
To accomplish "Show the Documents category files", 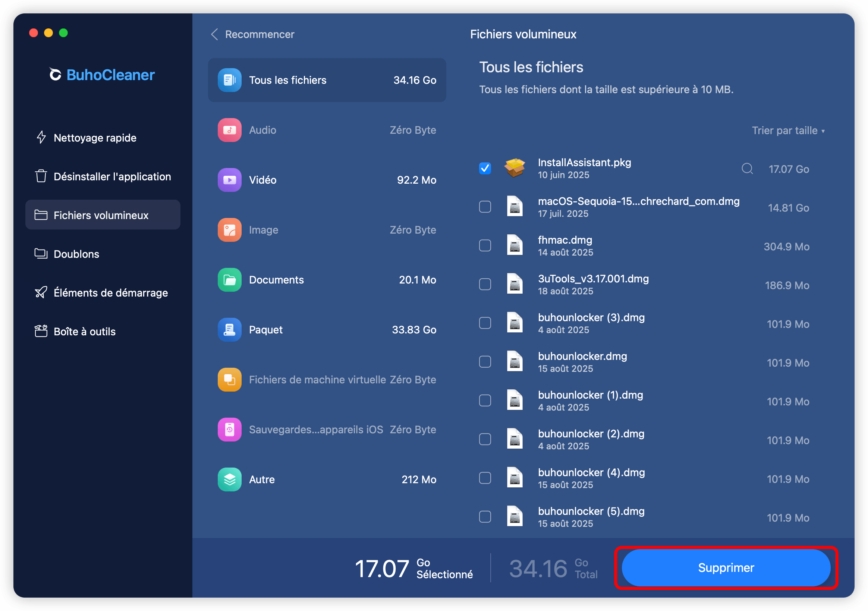I will (327, 280).
